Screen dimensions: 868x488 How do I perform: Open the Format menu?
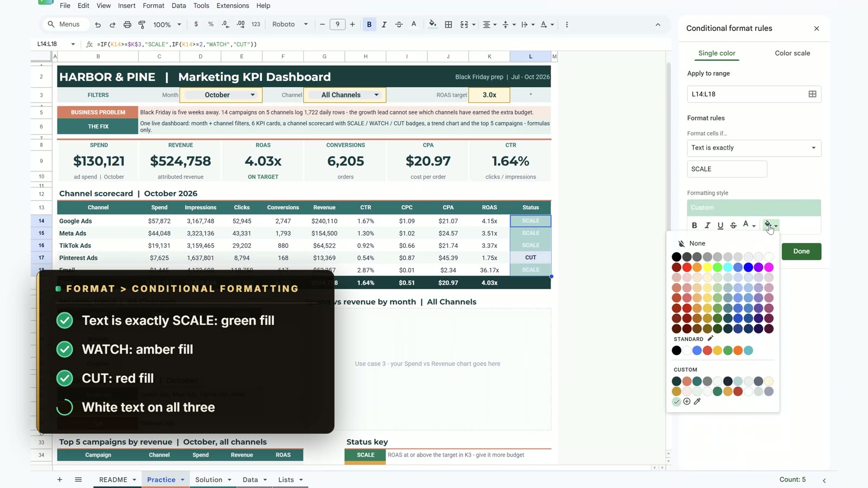pos(154,5)
